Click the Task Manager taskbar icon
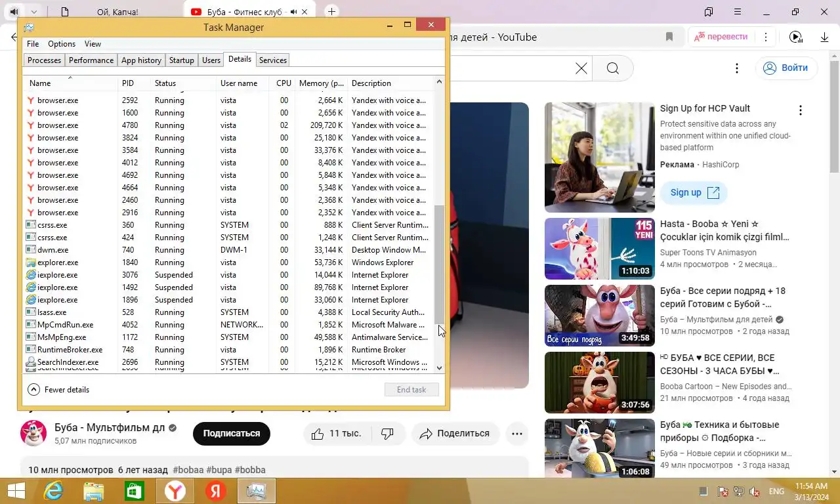Viewport: 840px width, 504px height. (256, 491)
